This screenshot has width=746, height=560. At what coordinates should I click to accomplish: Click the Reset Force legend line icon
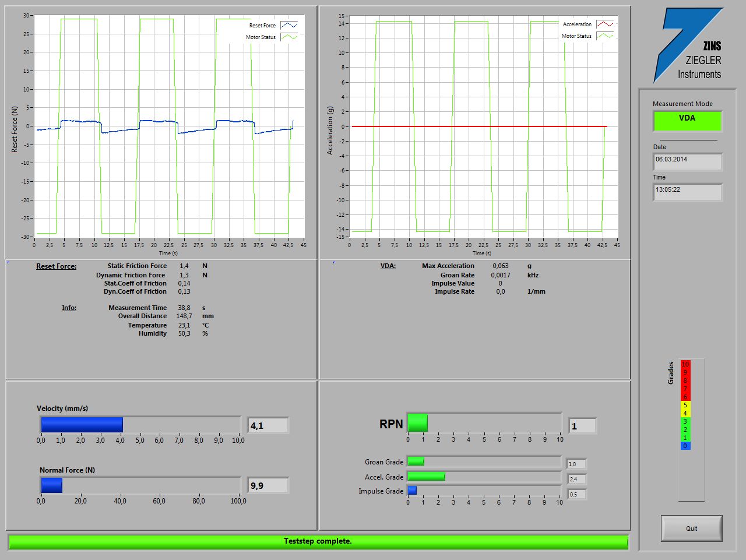[288, 26]
